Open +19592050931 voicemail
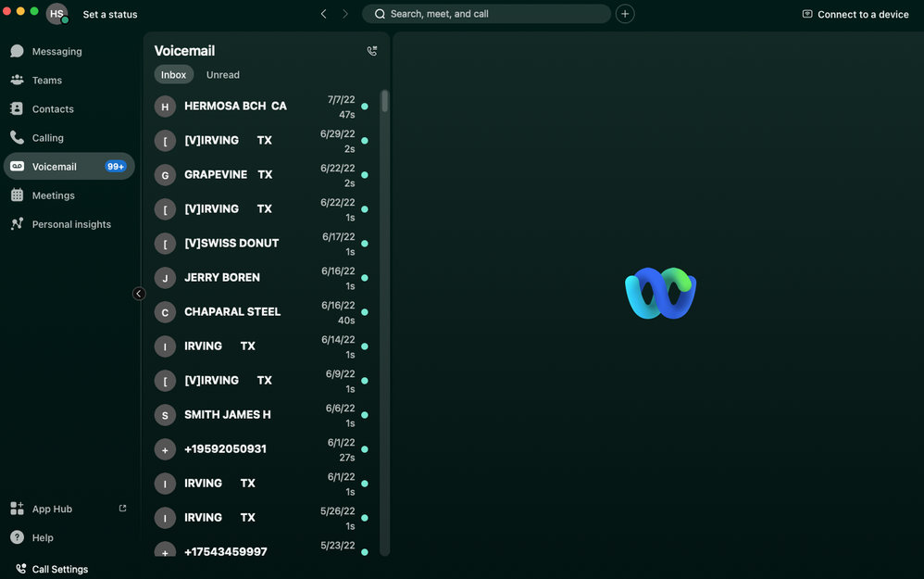924x579 pixels. [262, 449]
